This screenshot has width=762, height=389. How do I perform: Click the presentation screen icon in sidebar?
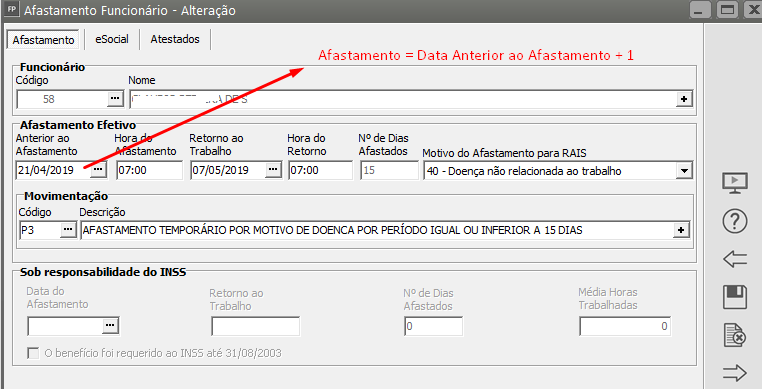[x=735, y=183]
